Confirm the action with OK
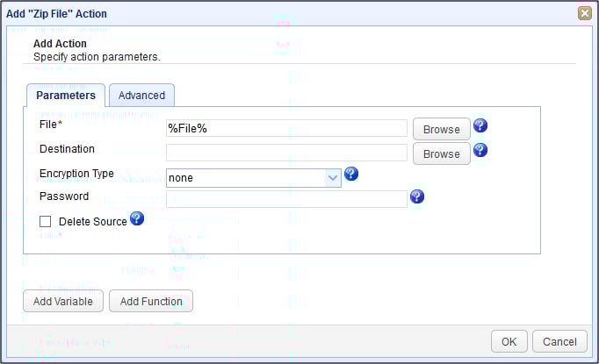 pyautogui.click(x=509, y=341)
